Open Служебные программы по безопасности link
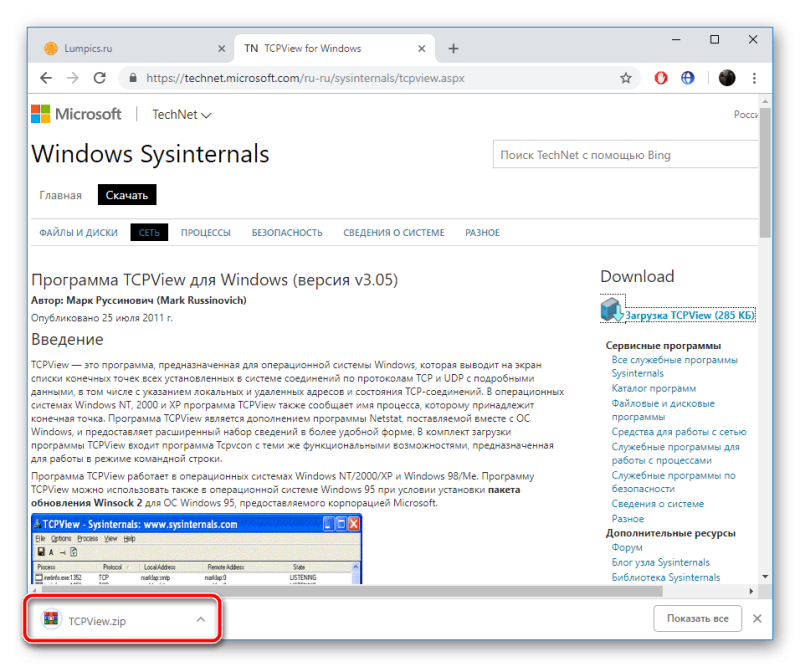The width and height of the screenshot is (800, 667). (x=673, y=482)
